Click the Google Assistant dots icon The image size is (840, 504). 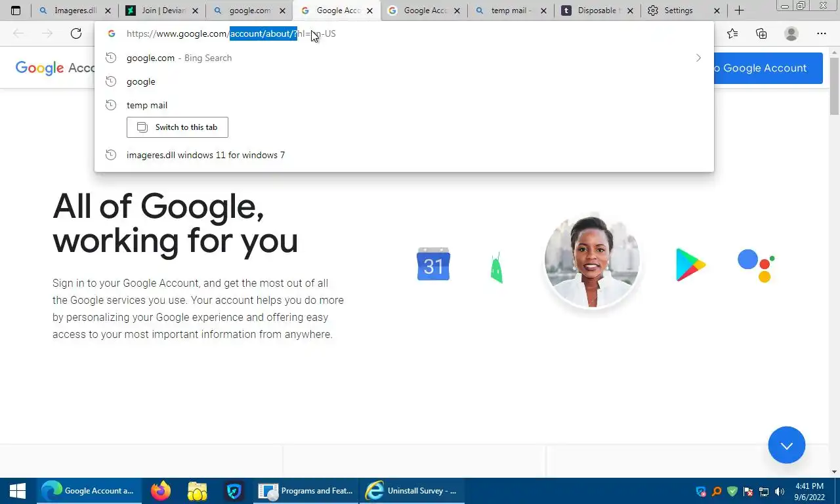click(x=756, y=265)
